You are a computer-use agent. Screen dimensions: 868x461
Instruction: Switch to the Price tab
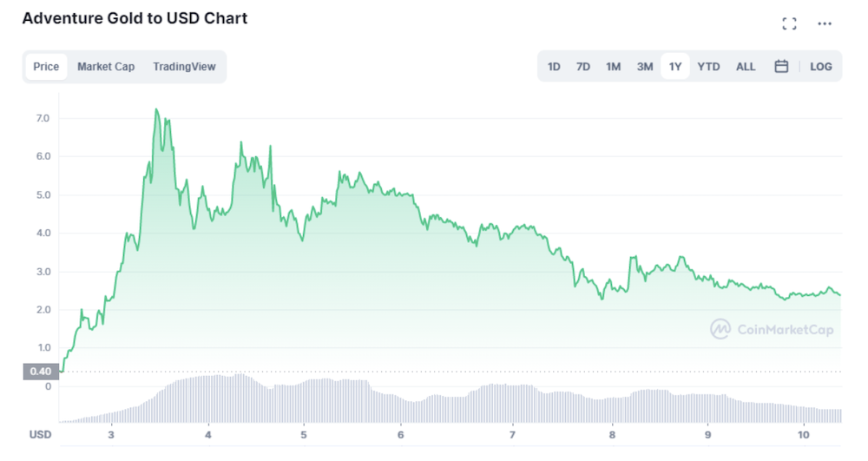(46, 66)
